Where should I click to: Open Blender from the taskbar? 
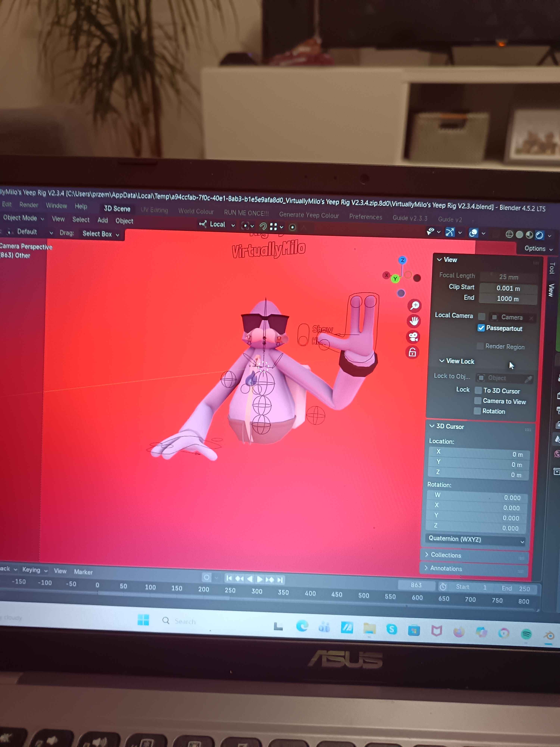pyautogui.click(x=549, y=635)
